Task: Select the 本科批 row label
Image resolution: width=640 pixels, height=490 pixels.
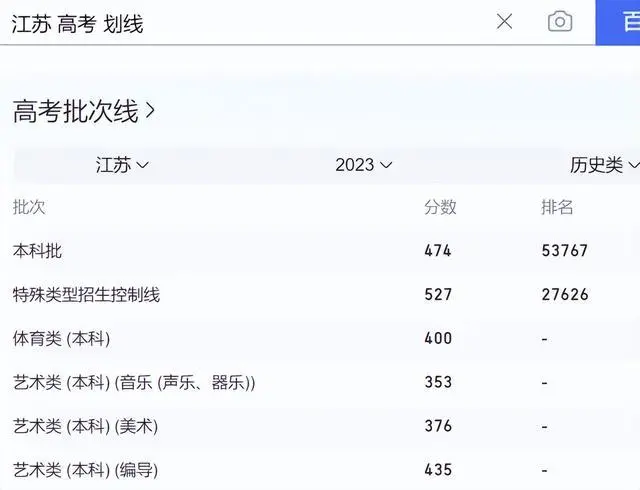Action: [37, 251]
